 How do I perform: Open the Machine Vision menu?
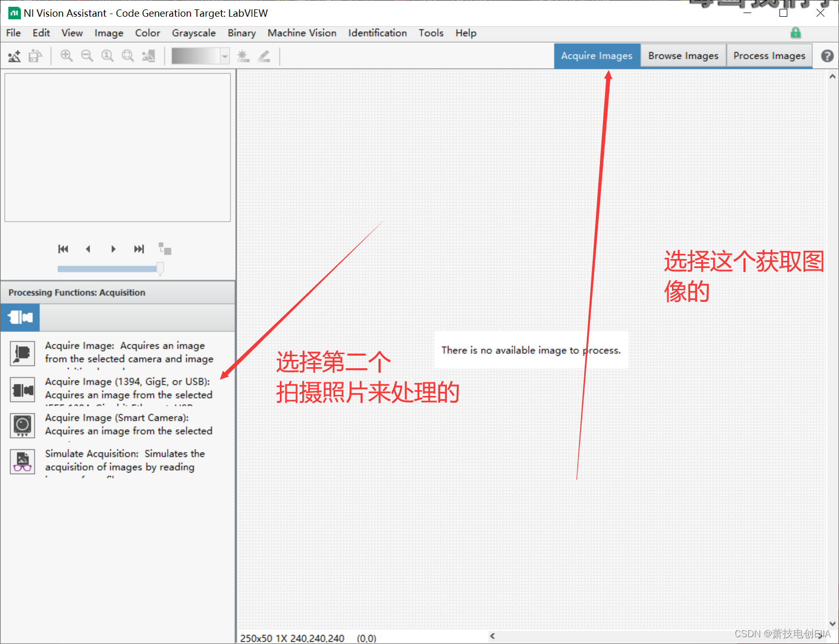[302, 33]
